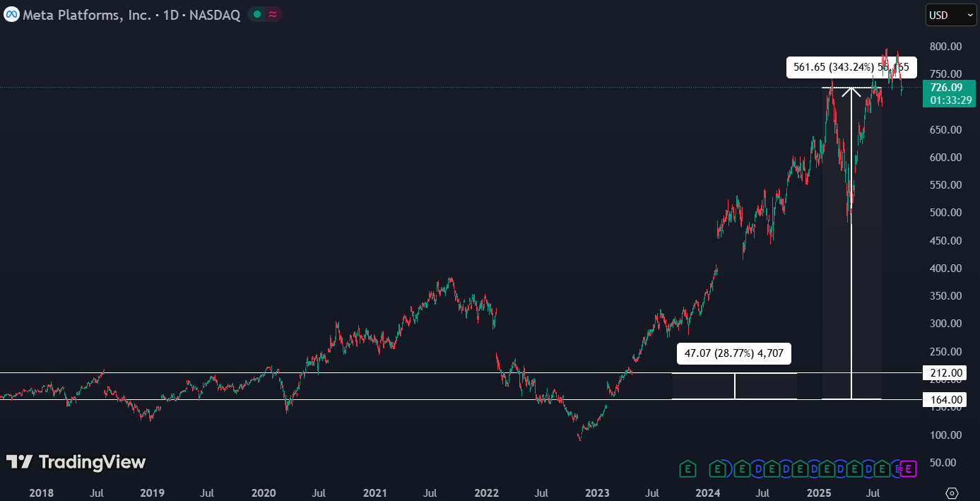
Task: Click the 2018 label on time axis
Action: pos(41,493)
